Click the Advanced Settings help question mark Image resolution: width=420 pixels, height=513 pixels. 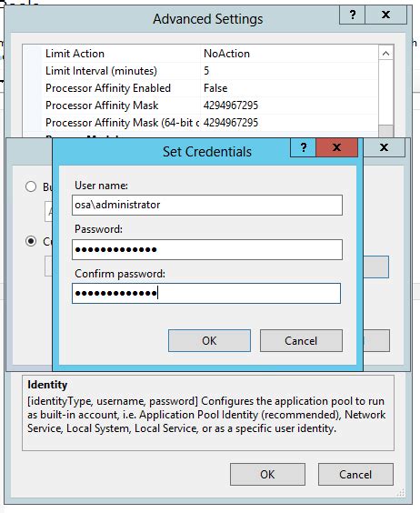point(353,15)
